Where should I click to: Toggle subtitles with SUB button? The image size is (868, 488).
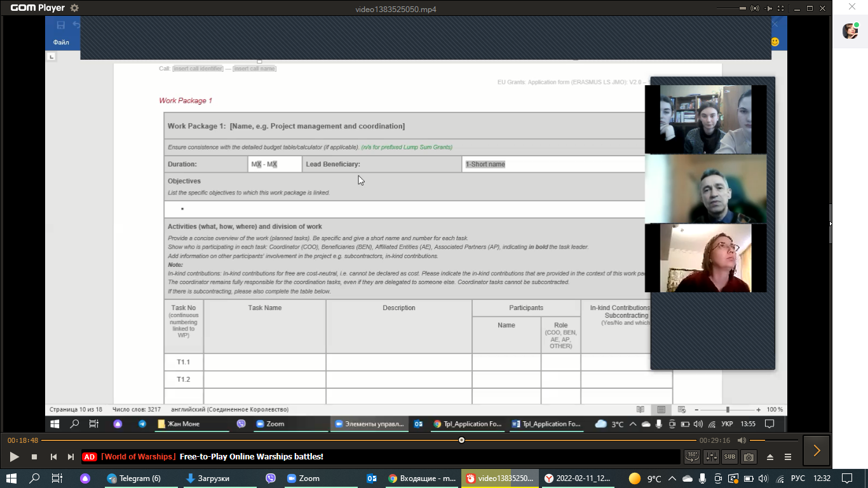click(x=729, y=456)
